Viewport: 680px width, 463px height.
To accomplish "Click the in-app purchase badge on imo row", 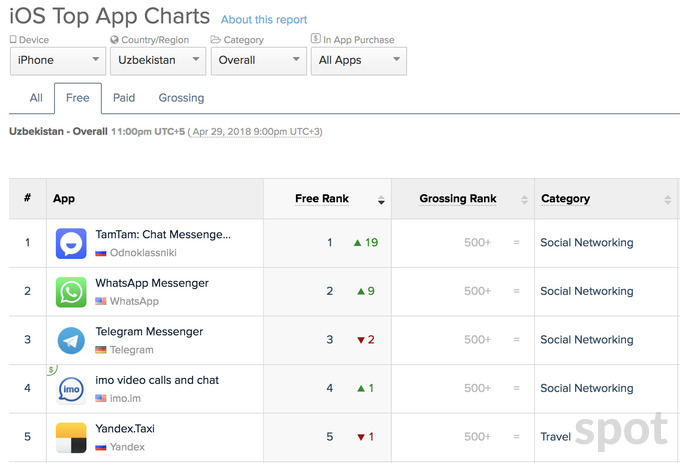I will pyautogui.click(x=52, y=370).
